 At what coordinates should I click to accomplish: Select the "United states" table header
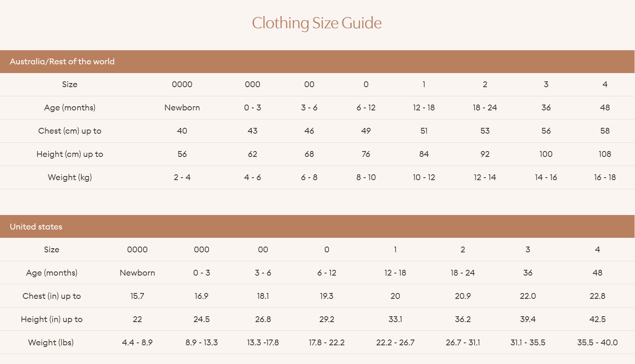36,227
